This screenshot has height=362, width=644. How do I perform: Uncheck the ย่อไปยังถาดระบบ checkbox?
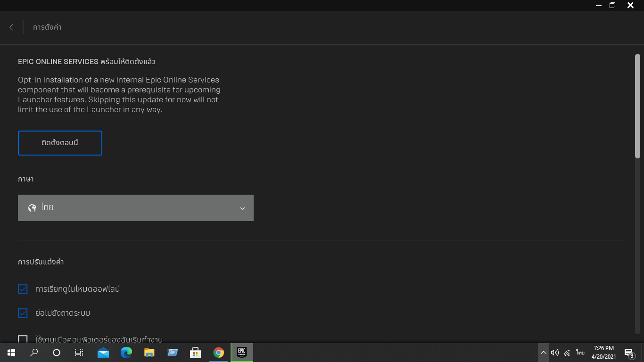23,313
